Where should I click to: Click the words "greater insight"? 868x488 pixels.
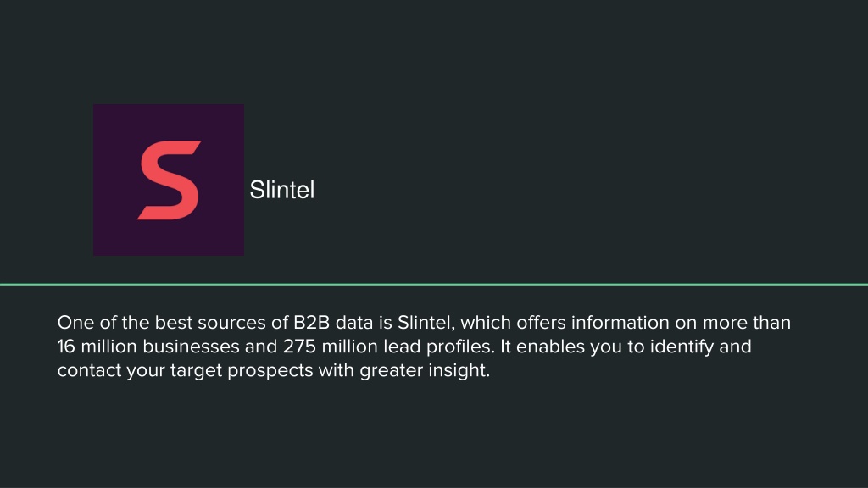425,370
